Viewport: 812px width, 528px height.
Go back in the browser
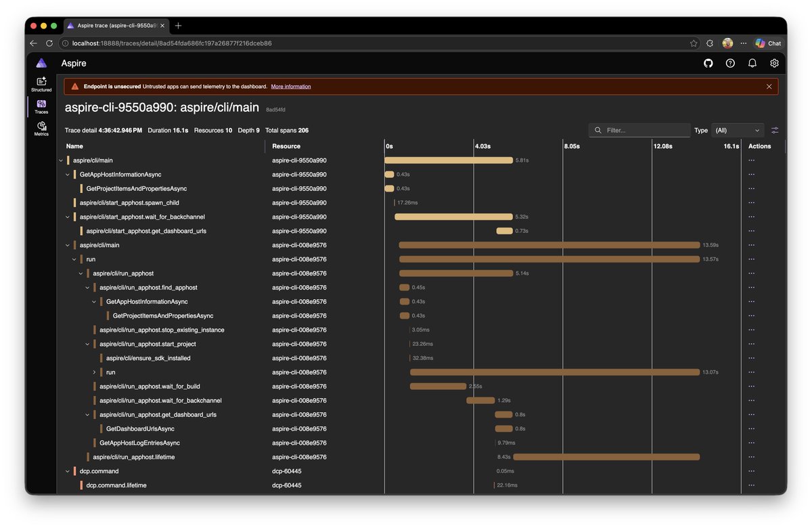(34, 43)
